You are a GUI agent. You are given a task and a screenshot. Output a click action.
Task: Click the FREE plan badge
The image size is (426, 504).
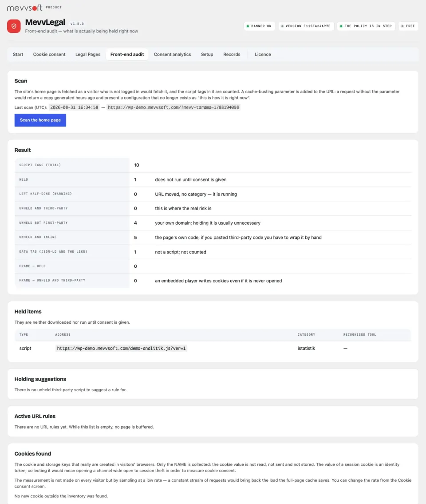tap(408, 26)
